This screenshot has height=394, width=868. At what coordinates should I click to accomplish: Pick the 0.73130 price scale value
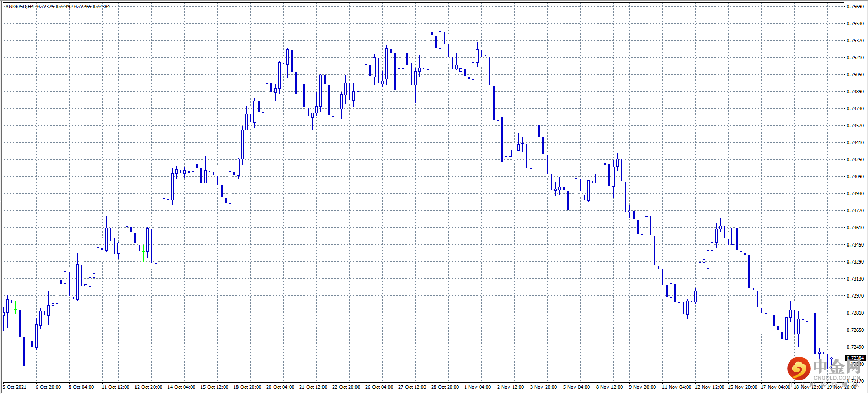pyautogui.click(x=856, y=279)
